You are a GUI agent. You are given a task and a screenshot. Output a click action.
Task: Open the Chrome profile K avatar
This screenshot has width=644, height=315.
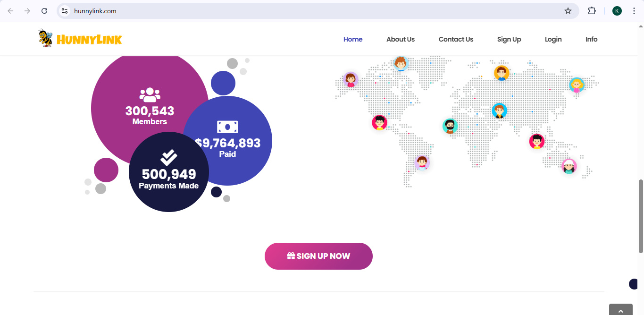617,11
